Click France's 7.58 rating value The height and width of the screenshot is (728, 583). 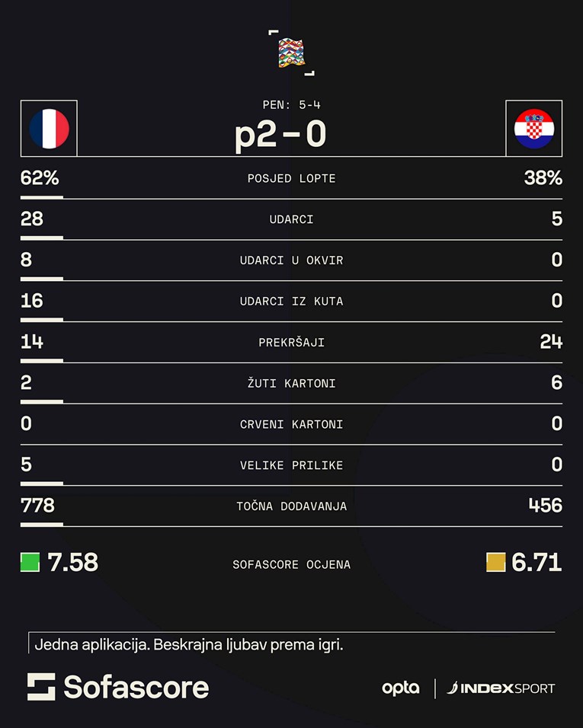click(x=72, y=563)
